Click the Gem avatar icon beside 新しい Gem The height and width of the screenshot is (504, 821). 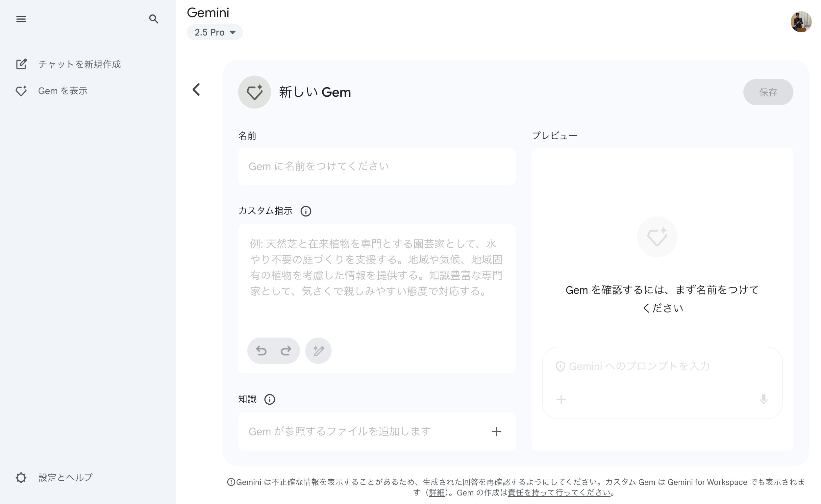pos(255,92)
